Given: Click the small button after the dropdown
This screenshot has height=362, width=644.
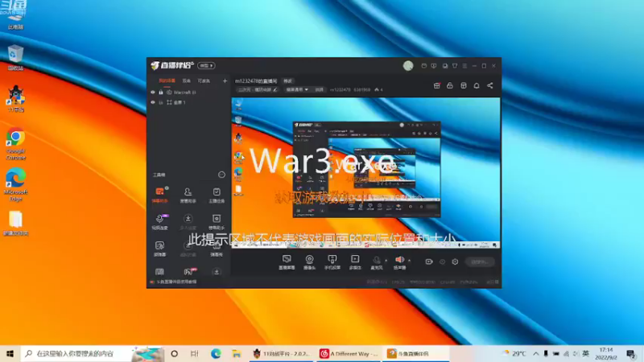Looking at the screenshot, I should pos(319,89).
